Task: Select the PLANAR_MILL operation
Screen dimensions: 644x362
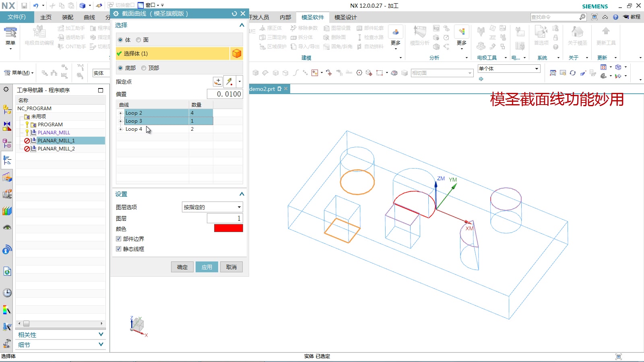Action: pos(54,133)
